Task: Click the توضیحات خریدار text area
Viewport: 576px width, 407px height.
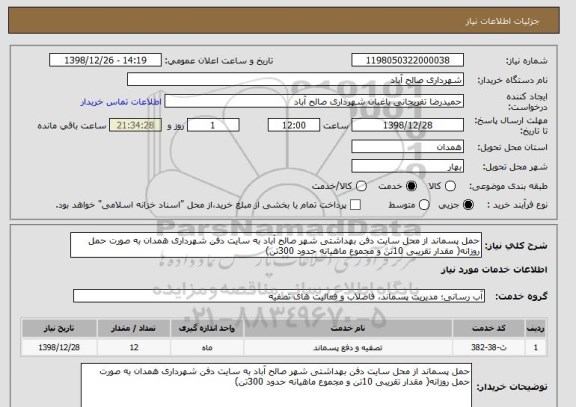Action: [x=276, y=385]
